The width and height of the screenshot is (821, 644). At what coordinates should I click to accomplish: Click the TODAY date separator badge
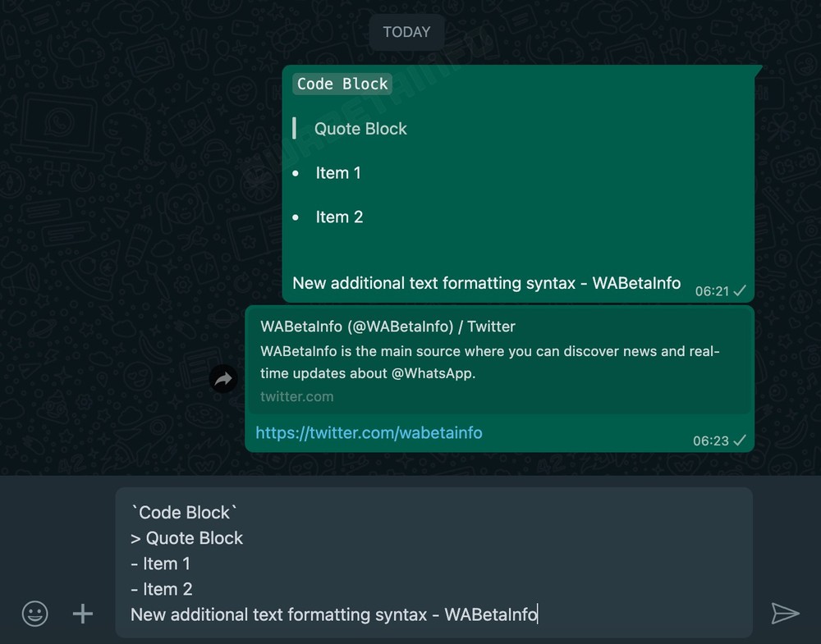coord(407,32)
